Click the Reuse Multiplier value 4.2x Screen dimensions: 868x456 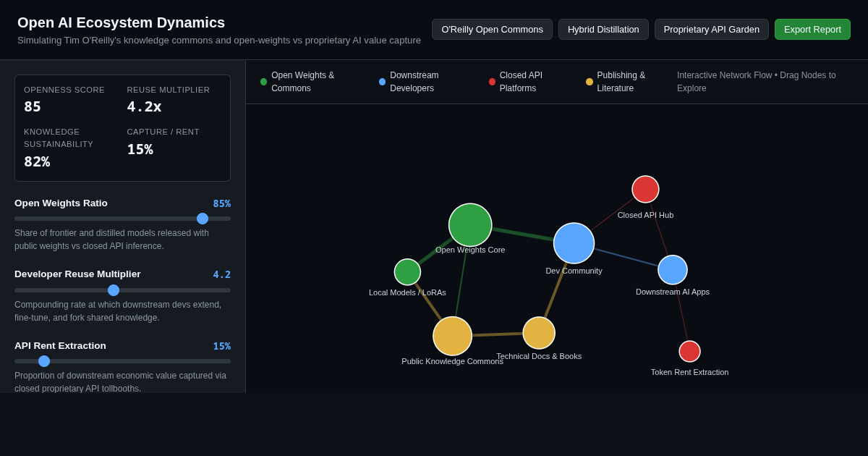(144, 106)
